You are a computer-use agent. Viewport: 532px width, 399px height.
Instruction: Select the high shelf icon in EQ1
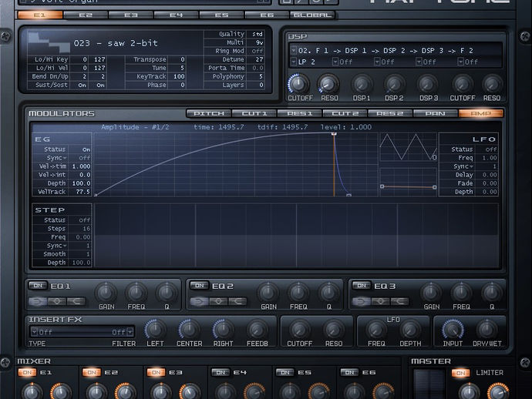[x=76, y=301]
